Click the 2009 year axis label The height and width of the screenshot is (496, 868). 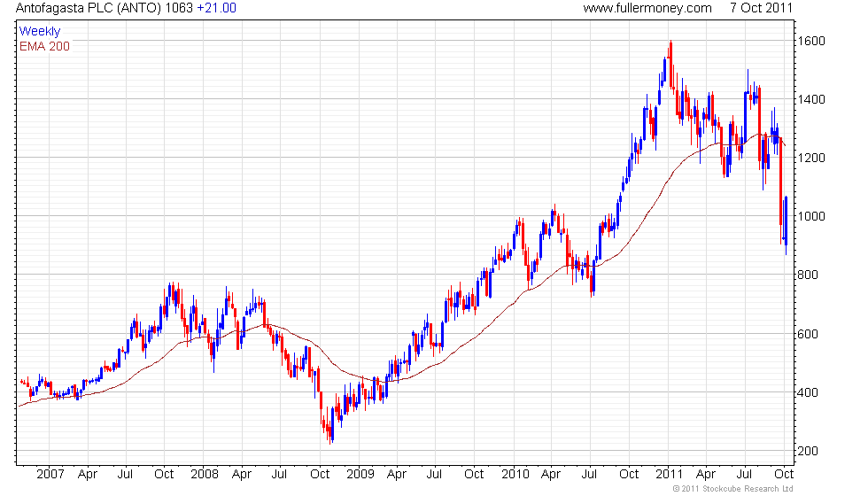360,475
